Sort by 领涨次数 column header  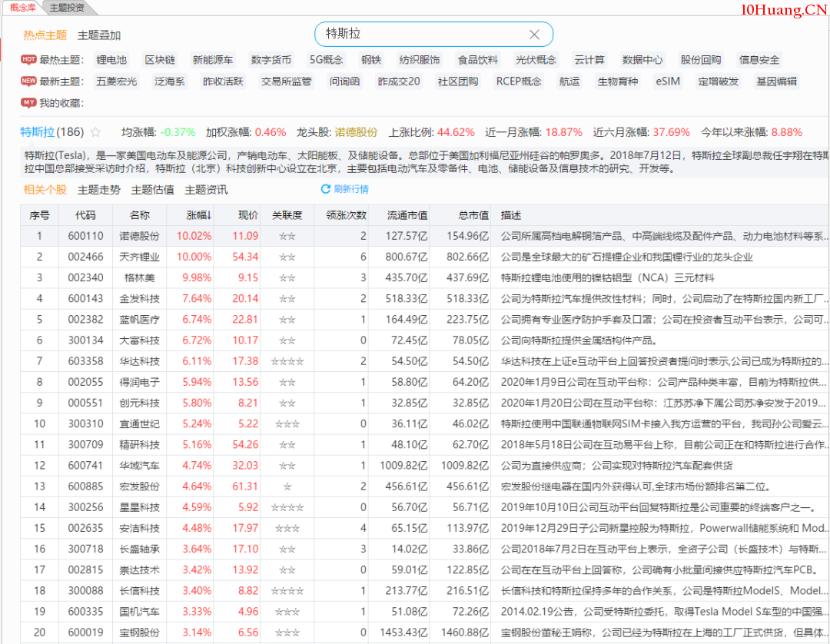click(346, 215)
